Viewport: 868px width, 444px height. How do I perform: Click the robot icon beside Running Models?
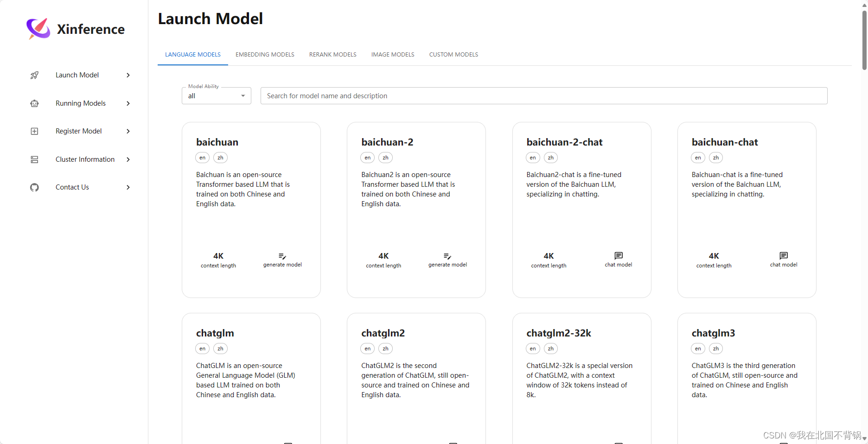(34, 103)
